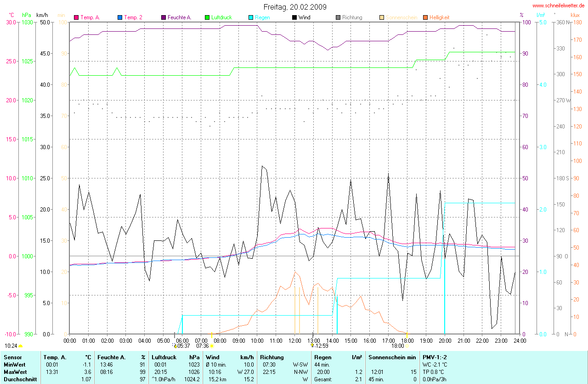
Task: Select the 'Temp. A.' legend label text
Action: coord(90,17)
